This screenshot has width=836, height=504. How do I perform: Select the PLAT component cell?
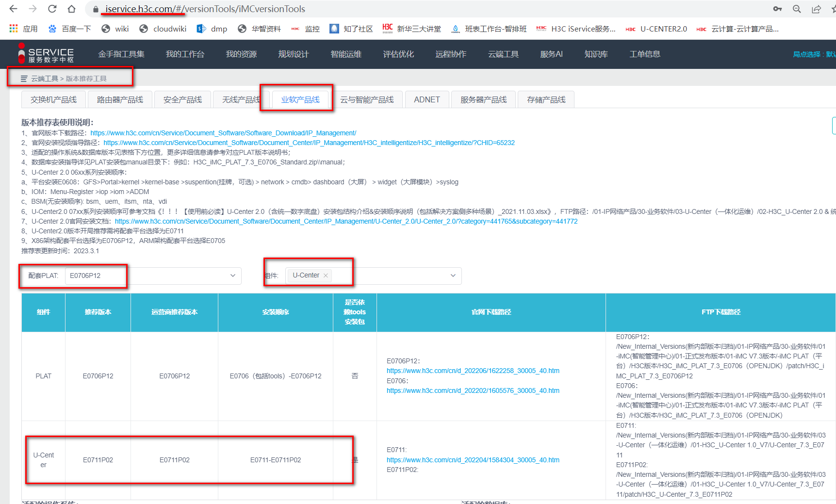(x=43, y=376)
